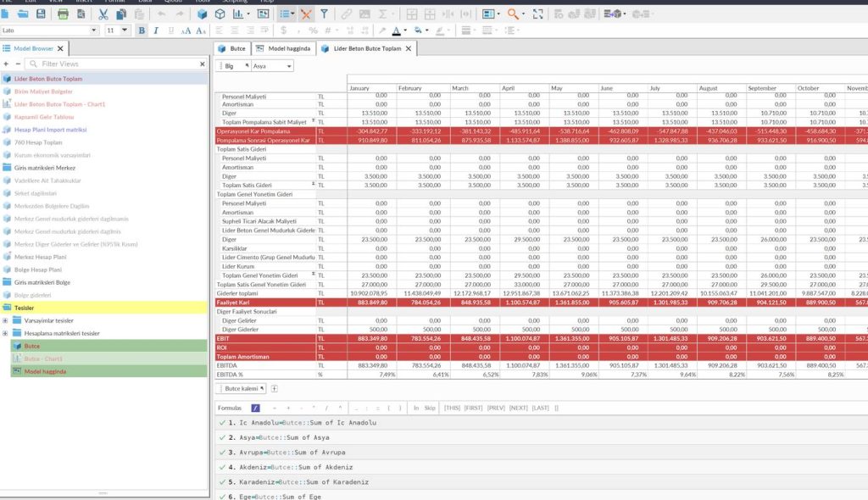Increase font size with larger-A icon
This screenshot has height=500, width=868.
coord(186,31)
